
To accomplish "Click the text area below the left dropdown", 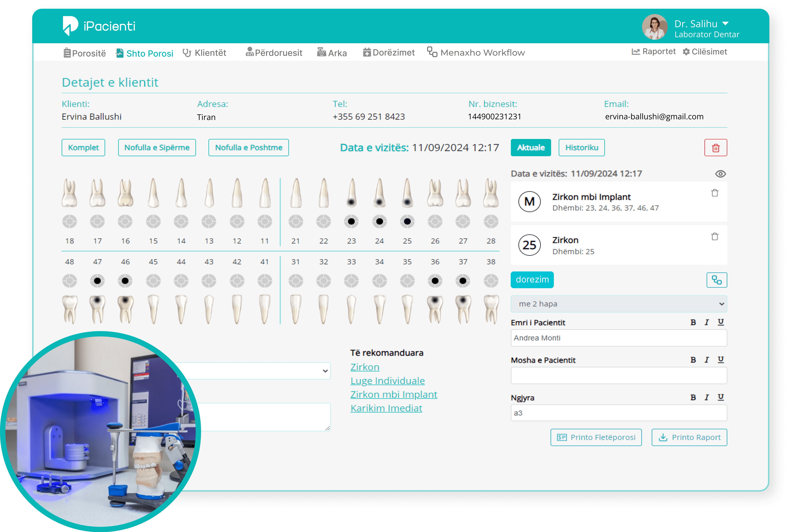I will coord(261,417).
